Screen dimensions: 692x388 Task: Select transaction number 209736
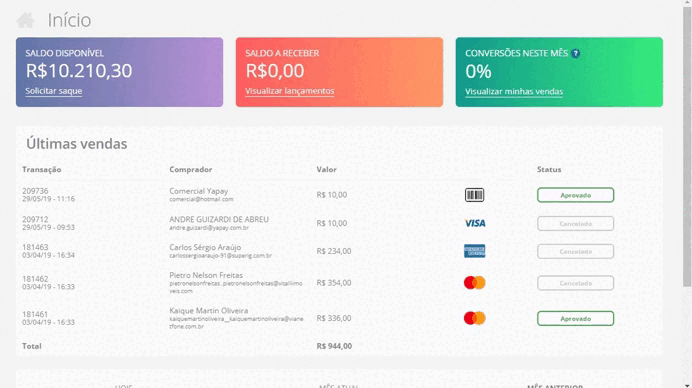coord(35,191)
